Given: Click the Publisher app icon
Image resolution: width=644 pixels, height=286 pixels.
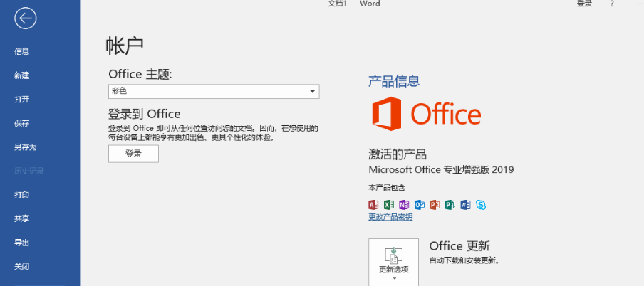Looking at the screenshot, I should point(450,204).
